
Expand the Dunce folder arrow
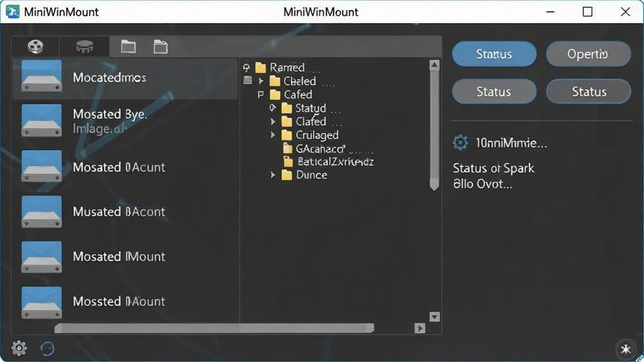pyautogui.click(x=273, y=175)
